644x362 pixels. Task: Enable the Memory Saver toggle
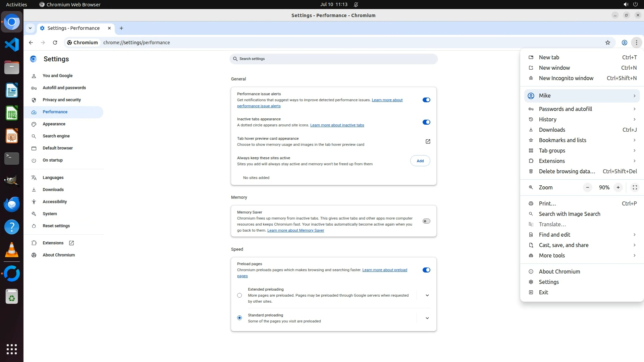[426, 221]
